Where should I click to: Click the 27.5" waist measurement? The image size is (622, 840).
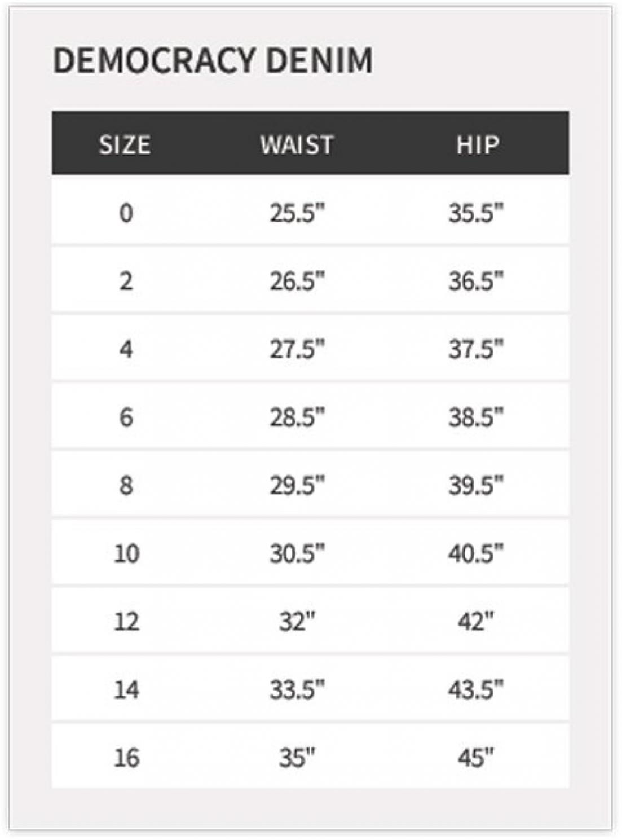click(297, 349)
